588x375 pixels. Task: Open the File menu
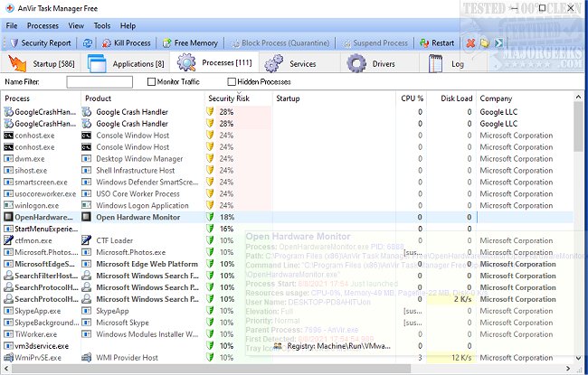pyautogui.click(x=12, y=25)
